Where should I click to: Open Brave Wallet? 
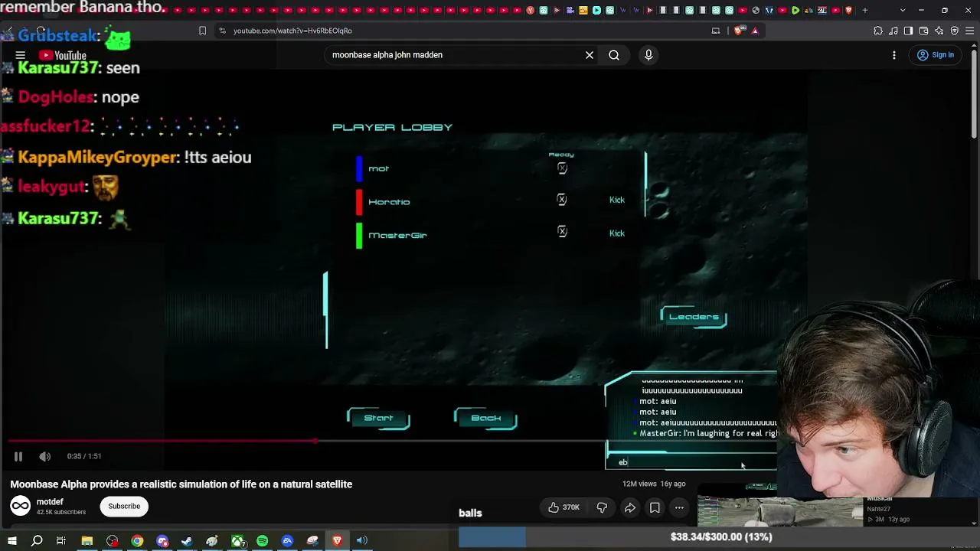(x=924, y=31)
